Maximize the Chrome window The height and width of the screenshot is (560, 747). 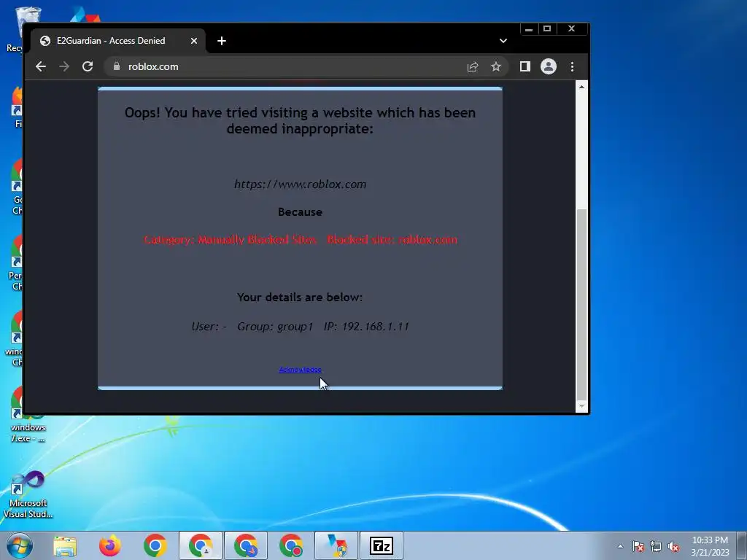coord(547,29)
